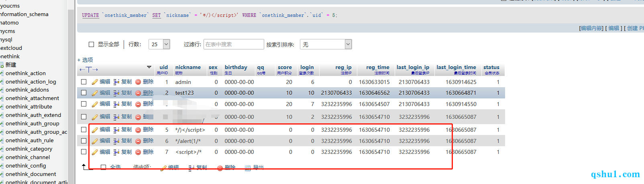The height and width of the screenshot is (184, 644).
Task: Click the new table icon beside 新建
Action: (2, 65)
